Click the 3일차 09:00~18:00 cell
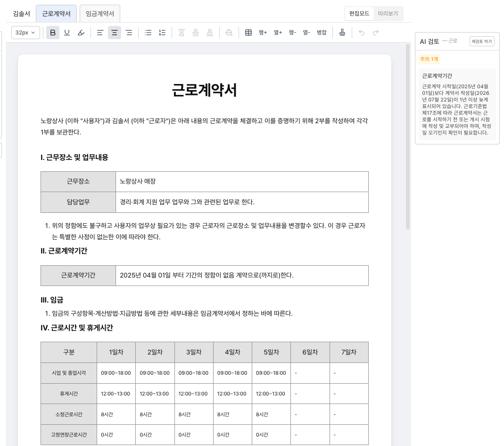Screen dimensions: 504x446 194,373
